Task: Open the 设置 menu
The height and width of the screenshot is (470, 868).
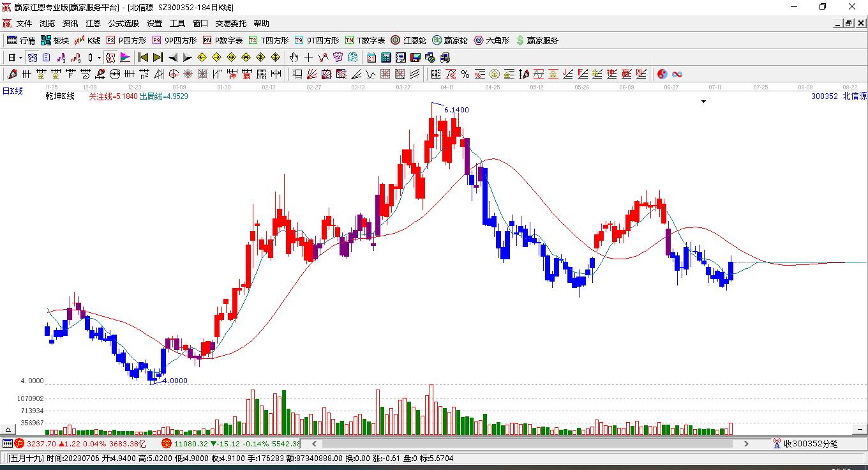Action: click(154, 24)
